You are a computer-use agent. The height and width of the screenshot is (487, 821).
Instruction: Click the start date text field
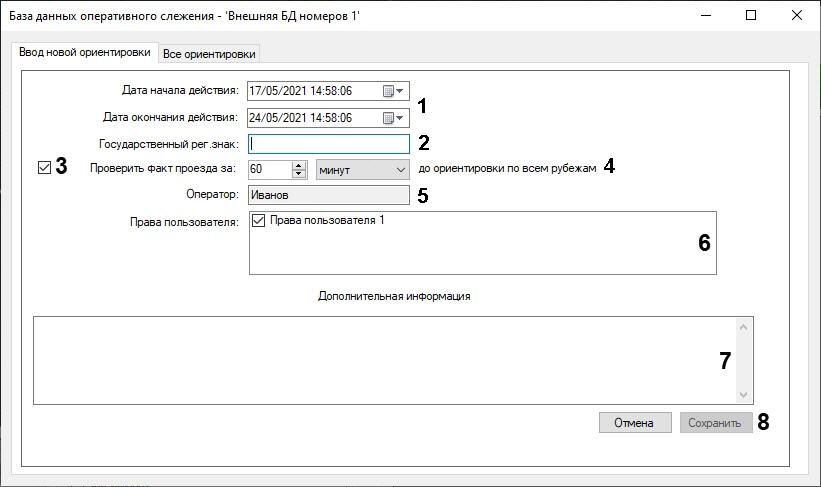tap(310, 91)
